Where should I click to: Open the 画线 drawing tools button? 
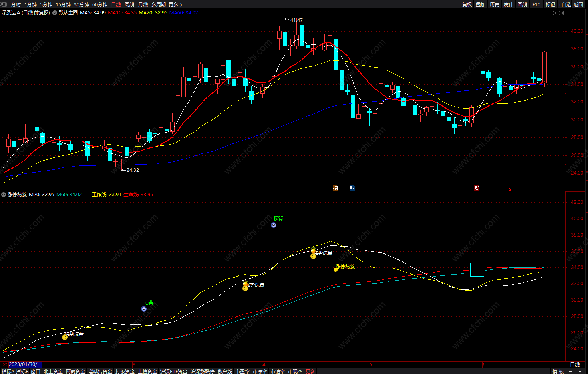coord(522,4)
